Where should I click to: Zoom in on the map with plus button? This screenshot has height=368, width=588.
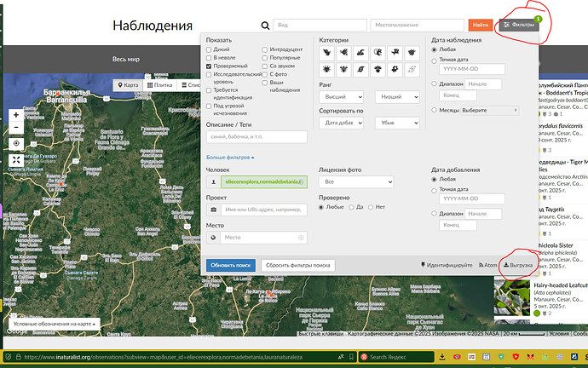[x=16, y=115]
